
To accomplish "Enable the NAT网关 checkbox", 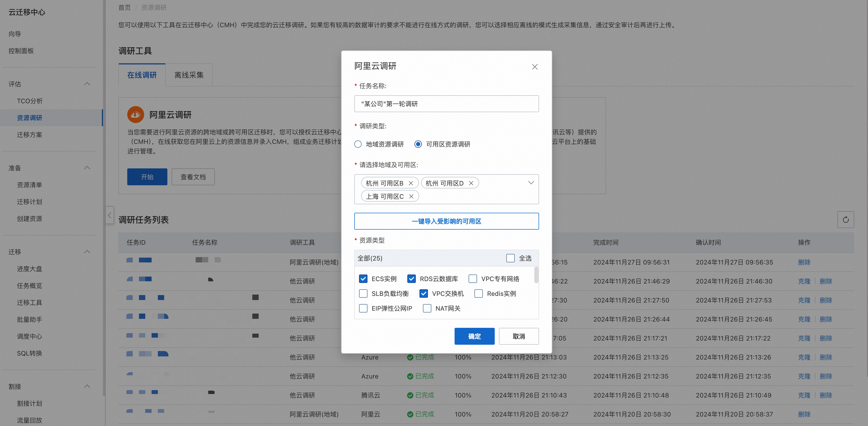I will pos(427,308).
